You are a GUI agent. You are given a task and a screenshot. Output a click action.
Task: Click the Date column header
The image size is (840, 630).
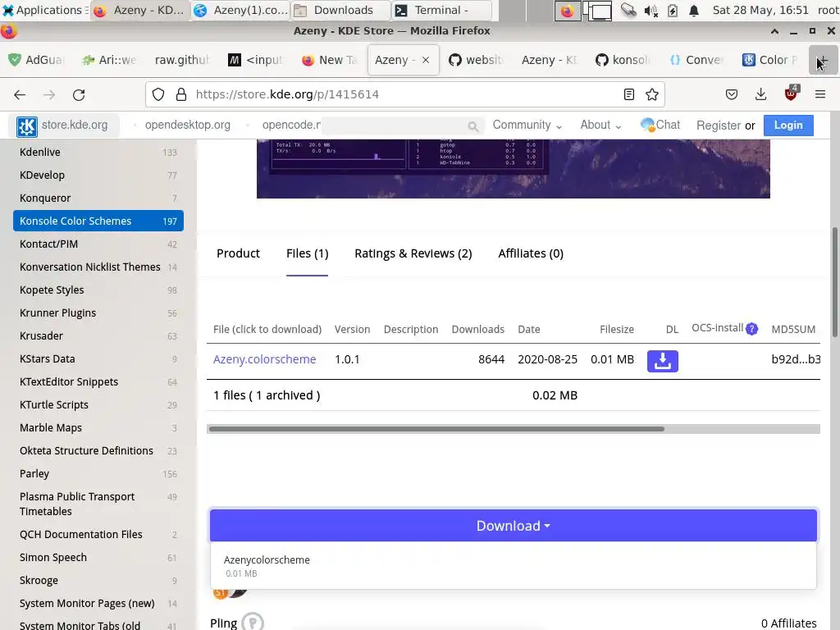(529, 330)
